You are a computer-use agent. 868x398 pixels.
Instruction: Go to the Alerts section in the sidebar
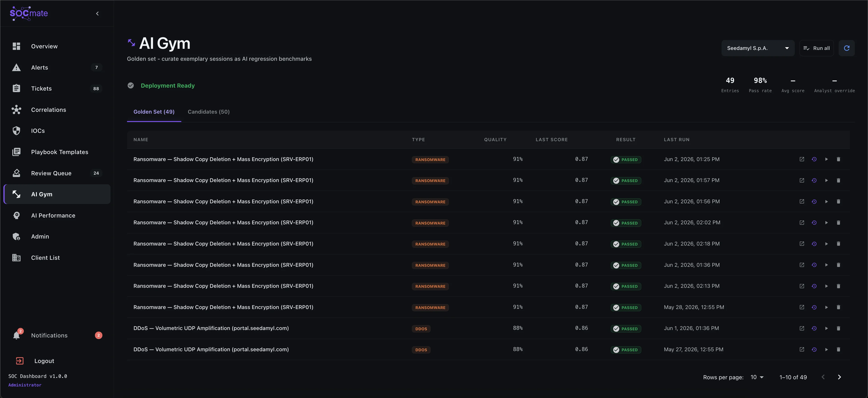coord(57,67)
